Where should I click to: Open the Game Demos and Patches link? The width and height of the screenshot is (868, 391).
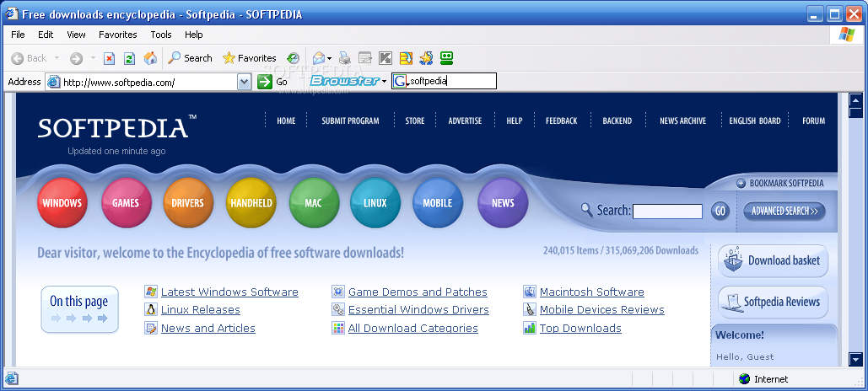point(418,292)
